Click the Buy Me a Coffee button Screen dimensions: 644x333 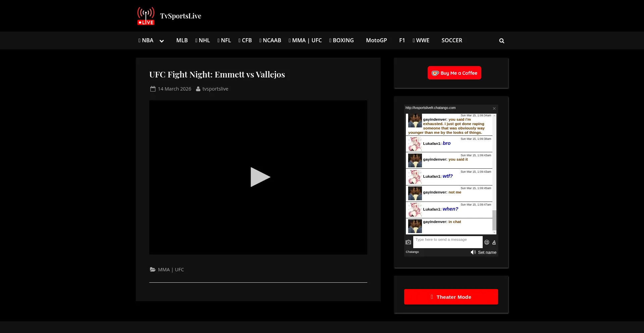tap(454, 73)
